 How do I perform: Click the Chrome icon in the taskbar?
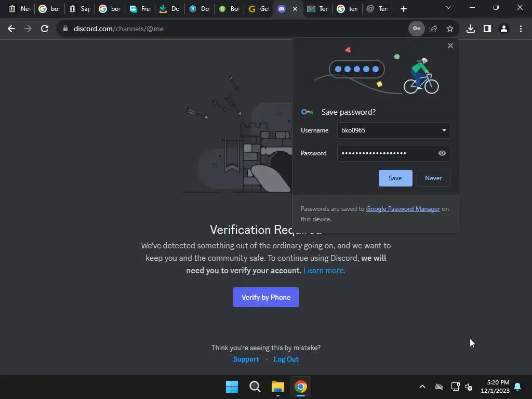(x=301, y=387)
